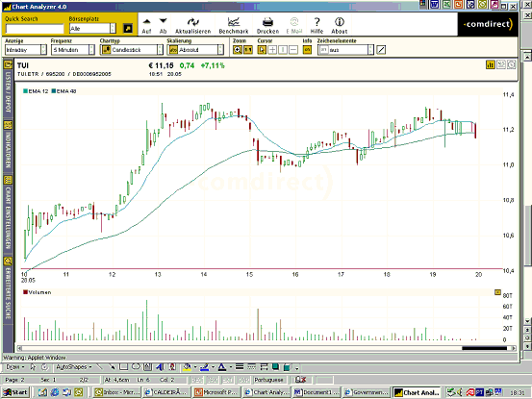This screenshot has width=532, height=399.
Task: Insert WordArt from drawing toolbar
Action: tap(160, 367)
